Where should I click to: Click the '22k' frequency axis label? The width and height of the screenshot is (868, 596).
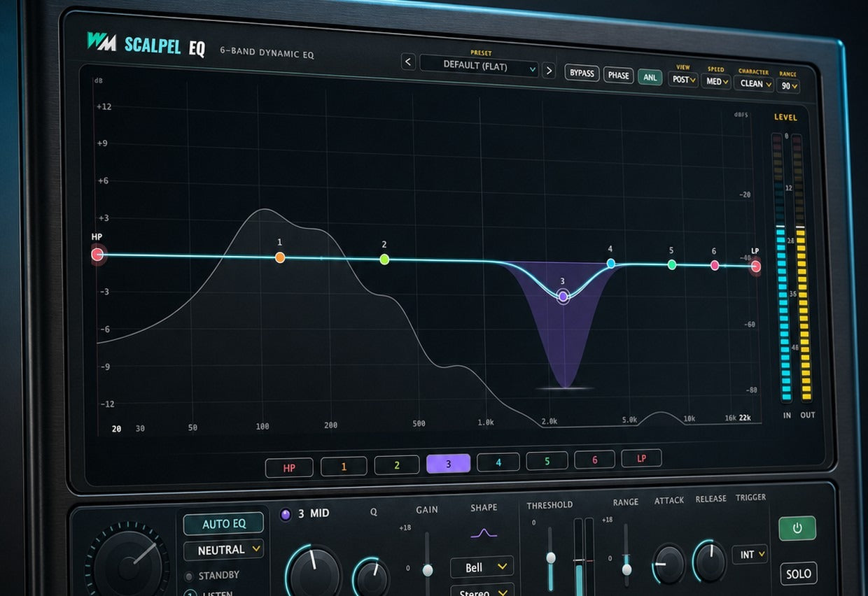[x=746, y=418]
